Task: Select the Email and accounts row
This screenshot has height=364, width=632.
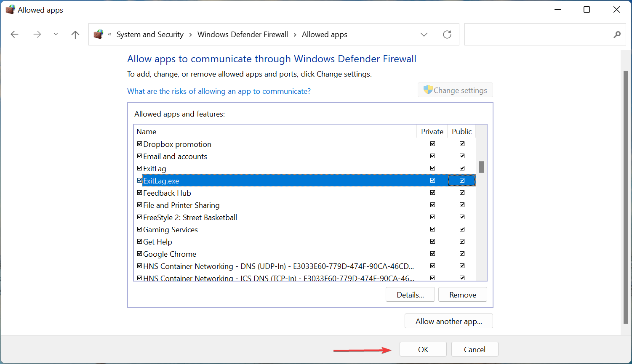Action: (x=305, y=156)
